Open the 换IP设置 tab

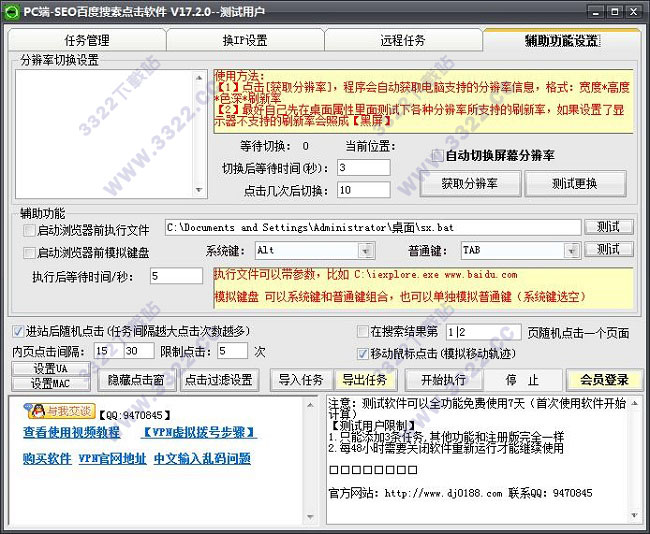(245, 40)
